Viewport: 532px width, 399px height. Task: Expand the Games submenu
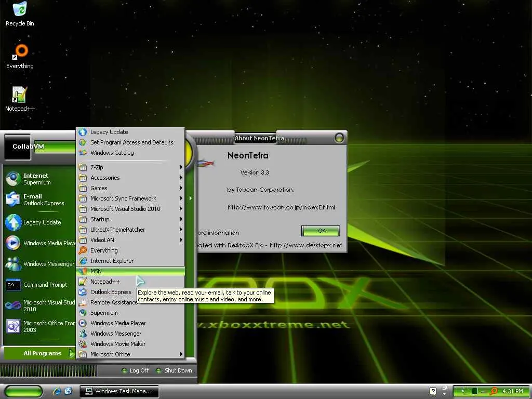point(130,188)
